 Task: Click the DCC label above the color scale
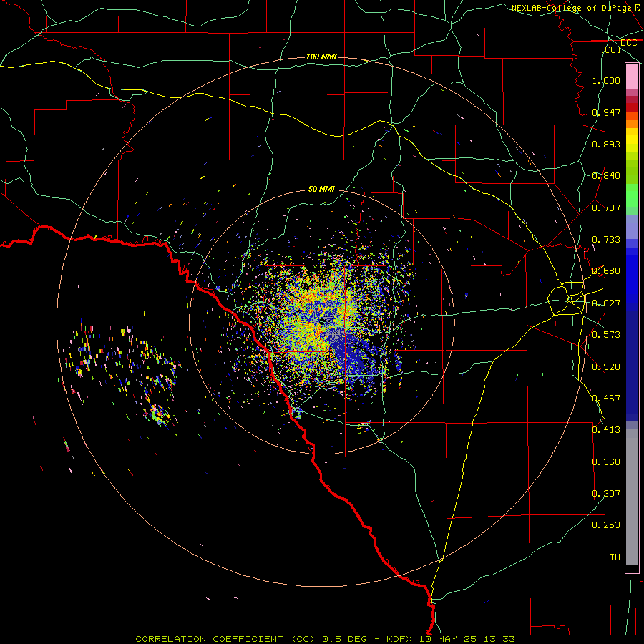pyautogui.click(x=628, y=43)
